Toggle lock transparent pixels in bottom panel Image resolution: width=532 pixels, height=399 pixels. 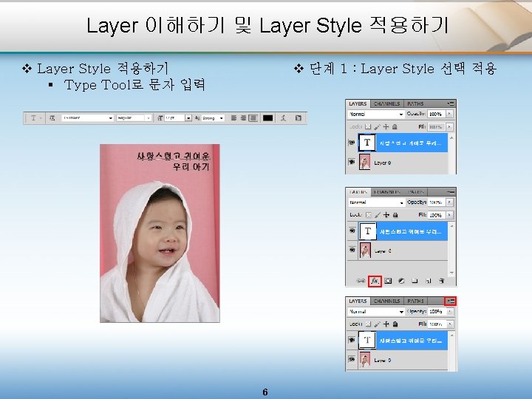coord(369,324)
